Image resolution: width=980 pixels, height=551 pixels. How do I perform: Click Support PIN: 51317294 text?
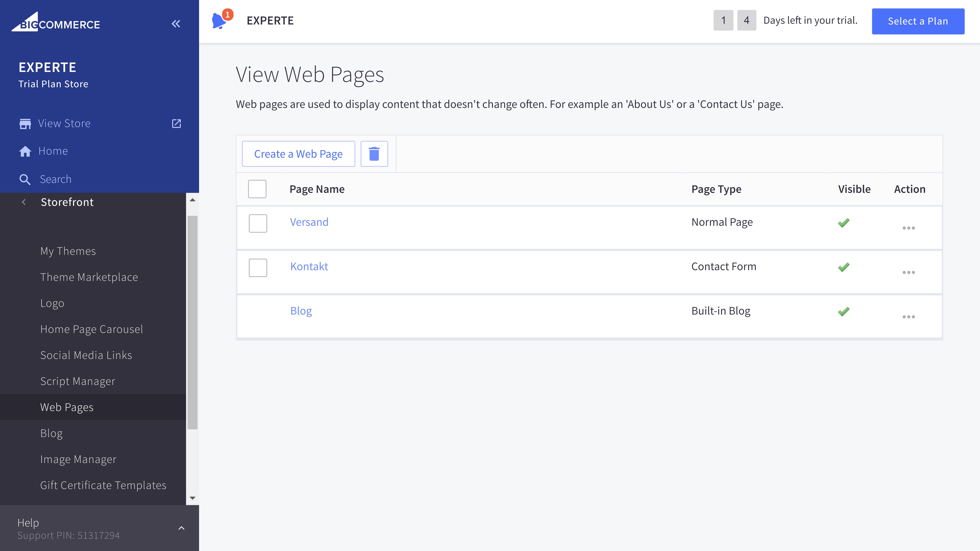(x=69, y=536)
